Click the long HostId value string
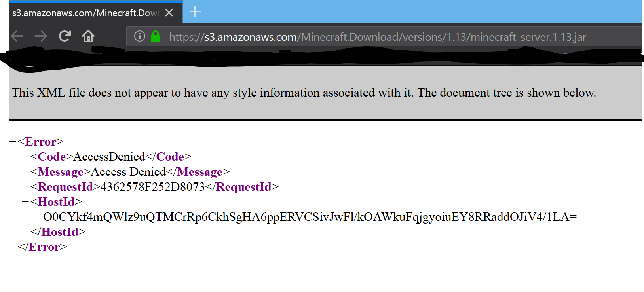The width and height of the screenshot is (644, 292). coord(310,217)
